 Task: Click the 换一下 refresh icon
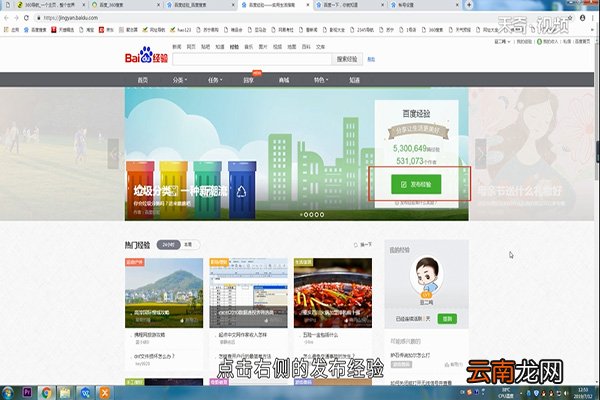click(356, 245)
